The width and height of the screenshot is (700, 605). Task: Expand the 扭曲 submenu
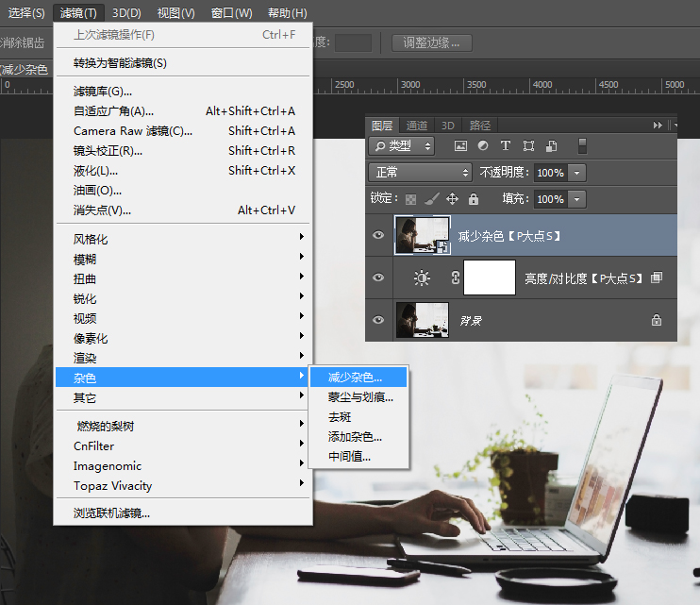pyautogui.click(x=182, y=278)
